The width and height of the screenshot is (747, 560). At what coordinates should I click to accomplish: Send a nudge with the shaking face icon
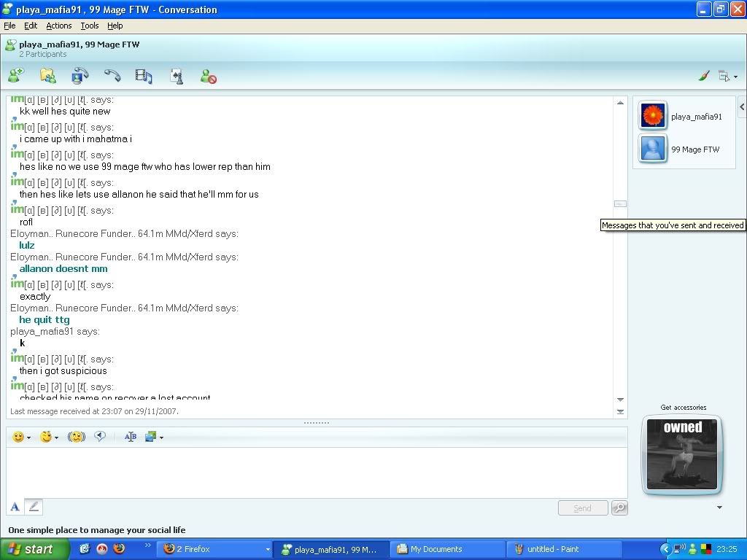point(77,437)
